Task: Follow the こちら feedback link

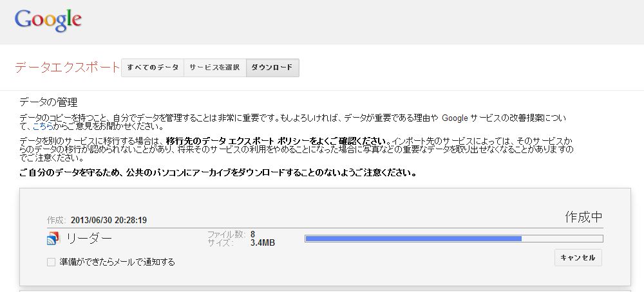Action: coord(43,126)
